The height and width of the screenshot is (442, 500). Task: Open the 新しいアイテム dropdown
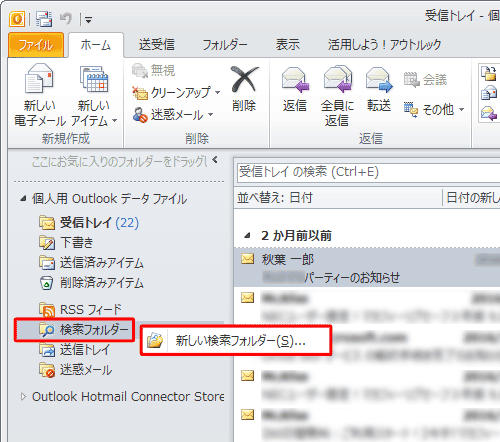[x=114, y=121]
